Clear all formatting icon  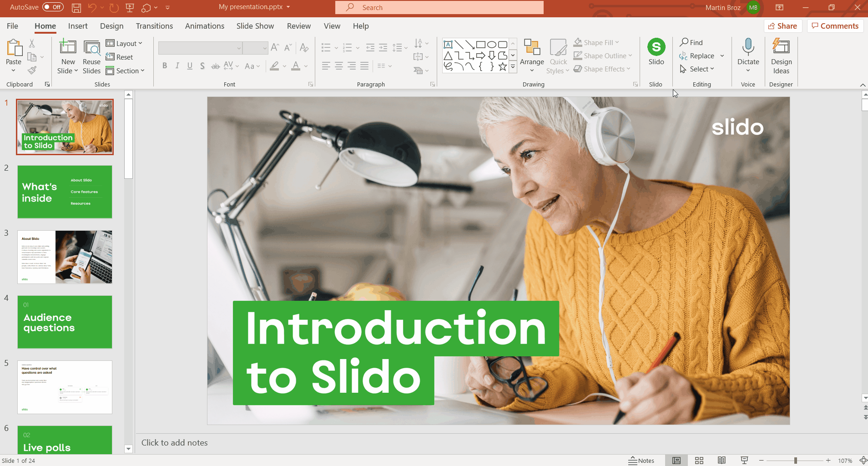point(304,47)
